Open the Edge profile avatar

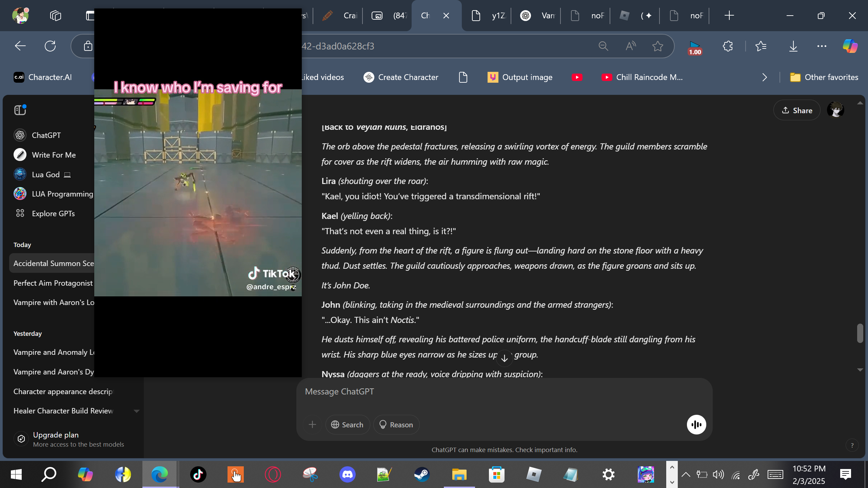click(x=20, y=16)
